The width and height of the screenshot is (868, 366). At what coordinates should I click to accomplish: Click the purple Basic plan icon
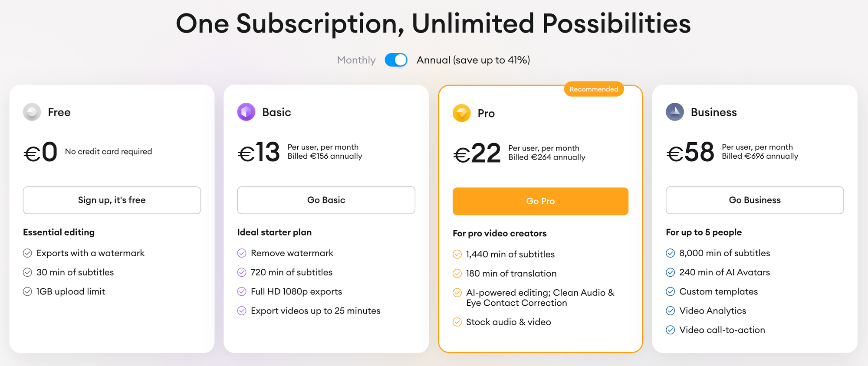(246, 112)
